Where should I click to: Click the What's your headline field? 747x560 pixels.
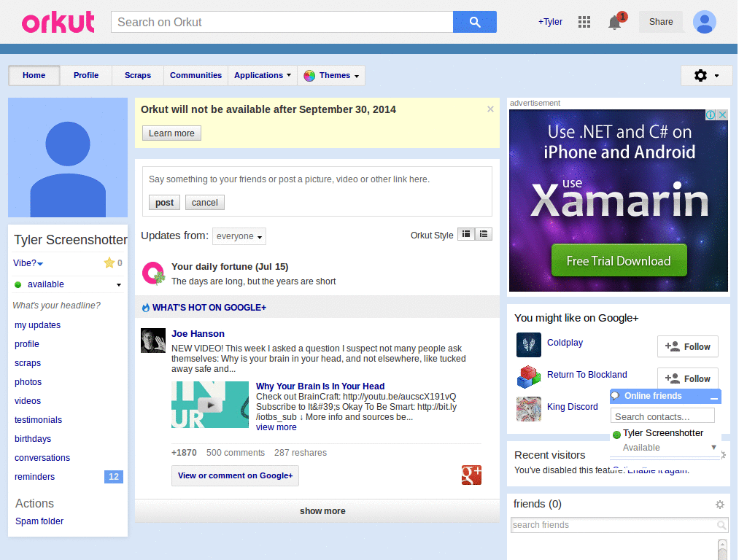pyautogui.click(x=57, y=306)
